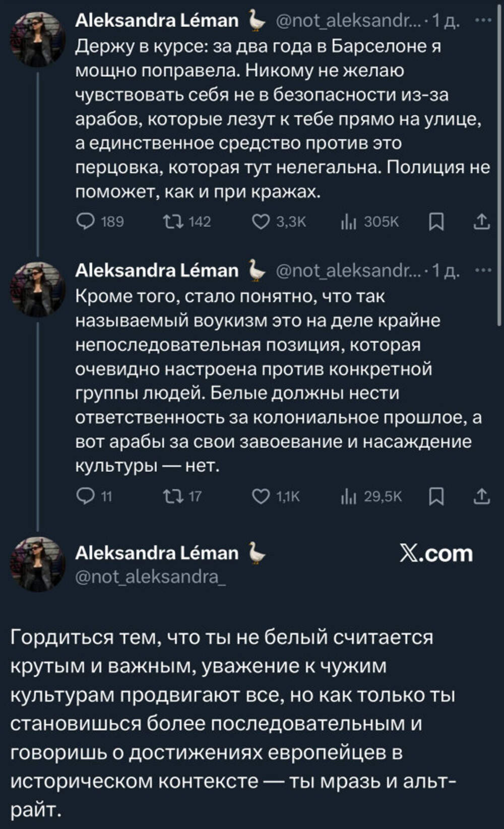Open more options for the first tweet

(483, 20)
